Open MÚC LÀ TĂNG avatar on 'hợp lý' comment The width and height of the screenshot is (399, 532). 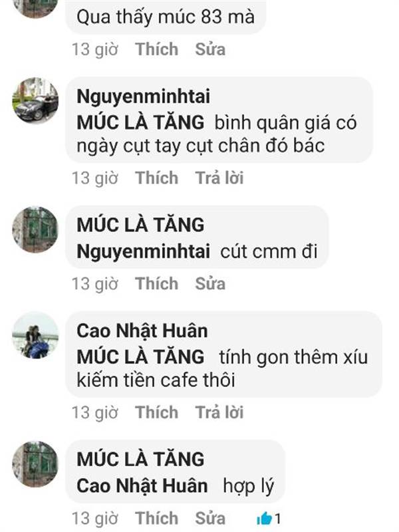(x=35, y=464)
